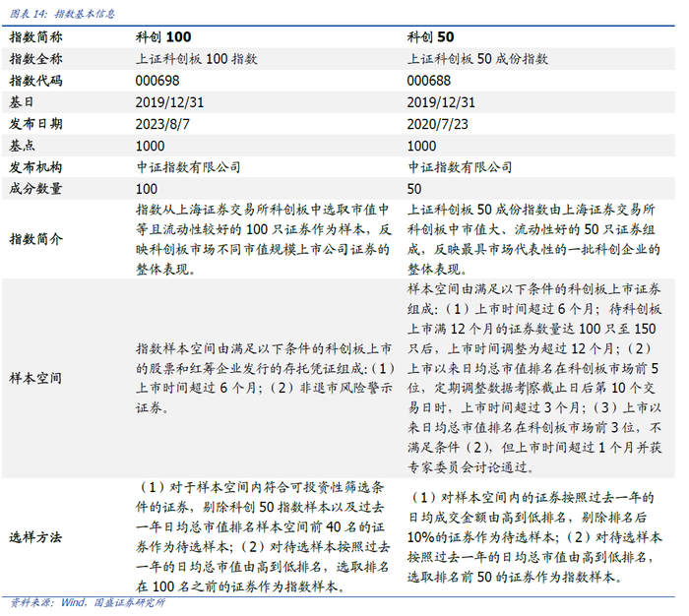Click the header cell '科创 50'
689x616 pixels.
430,37
